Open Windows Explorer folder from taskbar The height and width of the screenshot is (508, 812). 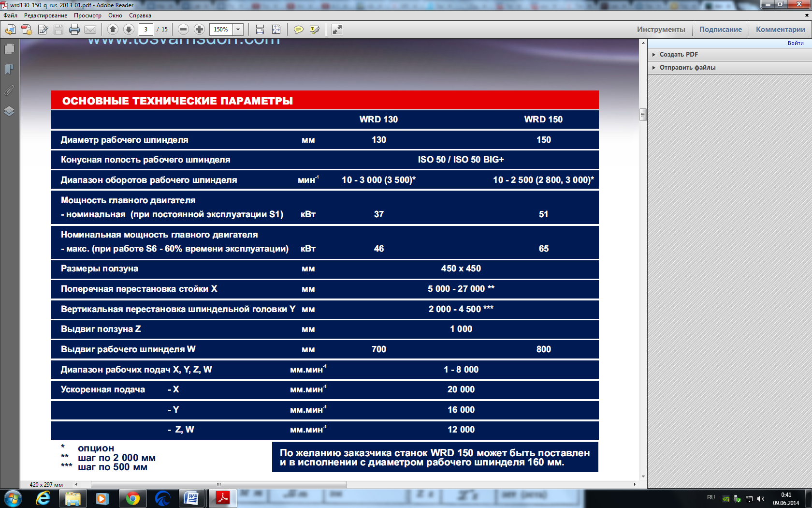point(73,498)
